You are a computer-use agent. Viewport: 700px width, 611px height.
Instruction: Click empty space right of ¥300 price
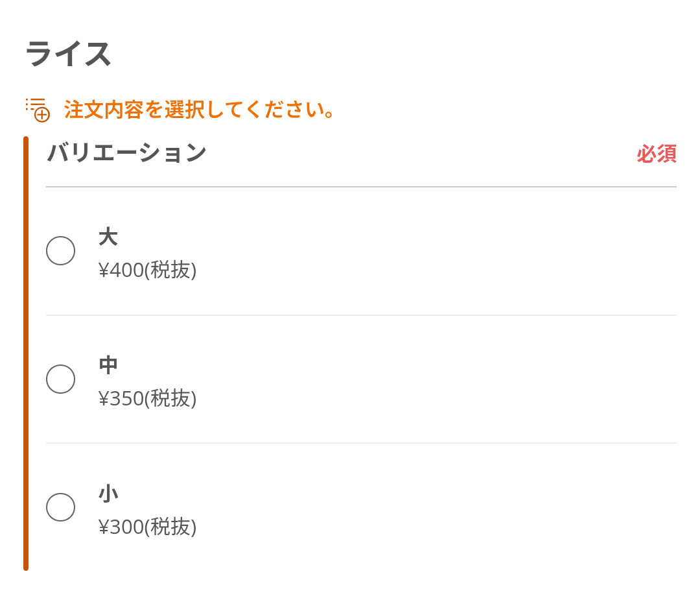[x=437, y=527]
